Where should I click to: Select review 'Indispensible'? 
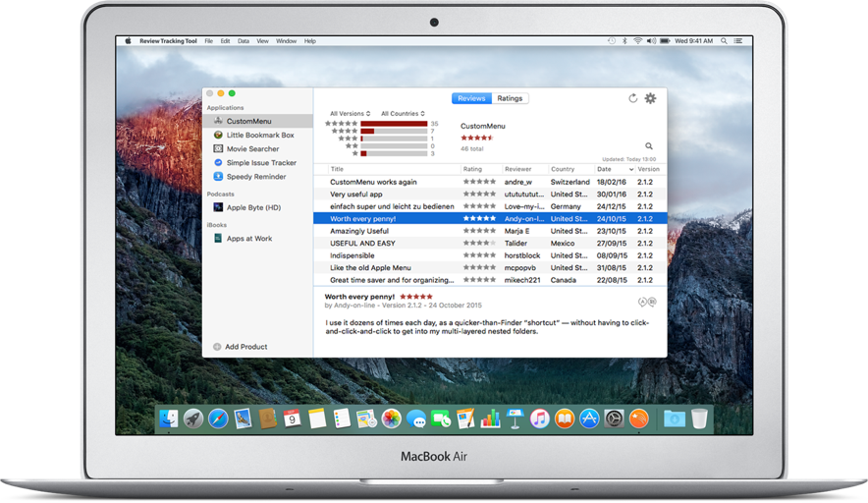click(490, 255)
